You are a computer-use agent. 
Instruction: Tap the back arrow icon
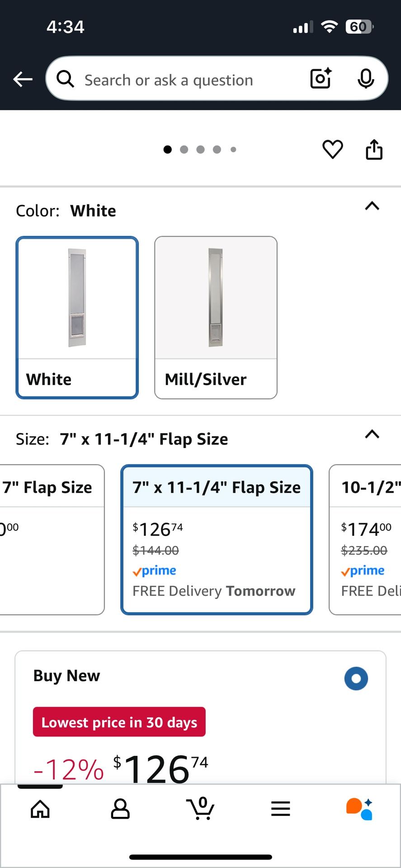coord(23,80)
